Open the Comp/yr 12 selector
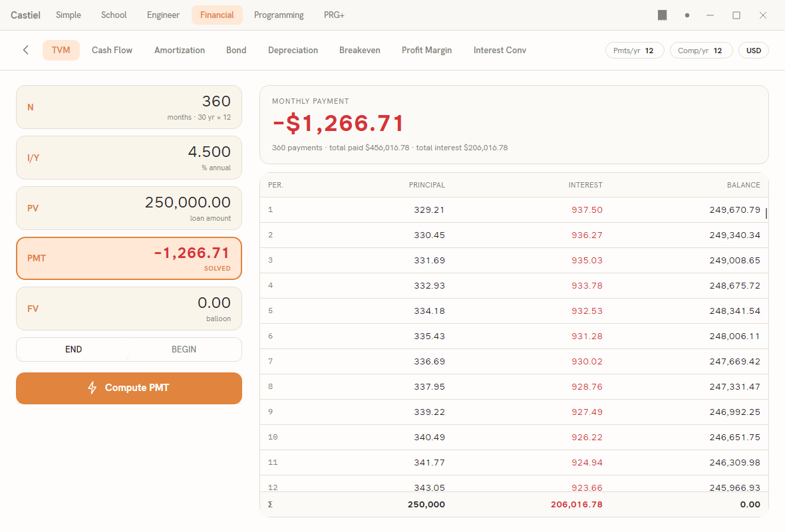The height and width of the screenshot is (532, 785). coord(701,51)
